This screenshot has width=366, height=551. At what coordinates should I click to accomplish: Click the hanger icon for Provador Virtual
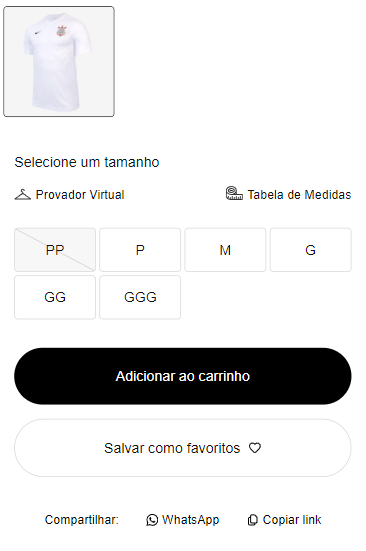(x=22, y=194)
